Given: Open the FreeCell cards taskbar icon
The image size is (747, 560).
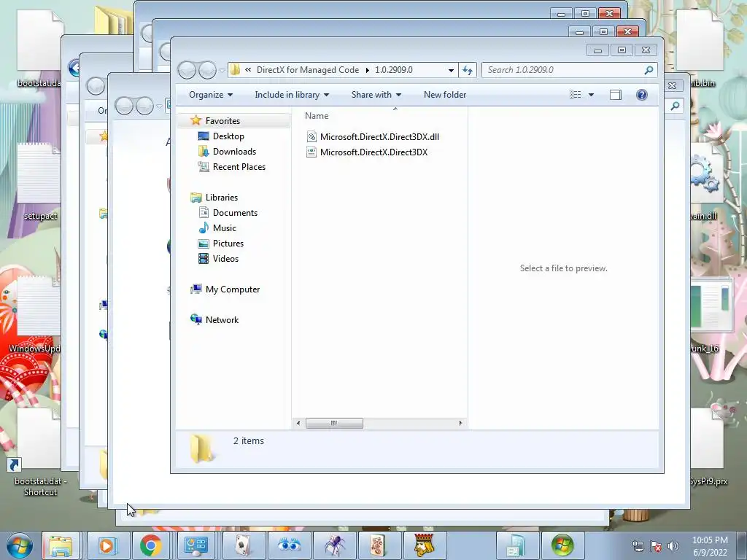Looking at the screenshot, I should [x=244, y=545].
